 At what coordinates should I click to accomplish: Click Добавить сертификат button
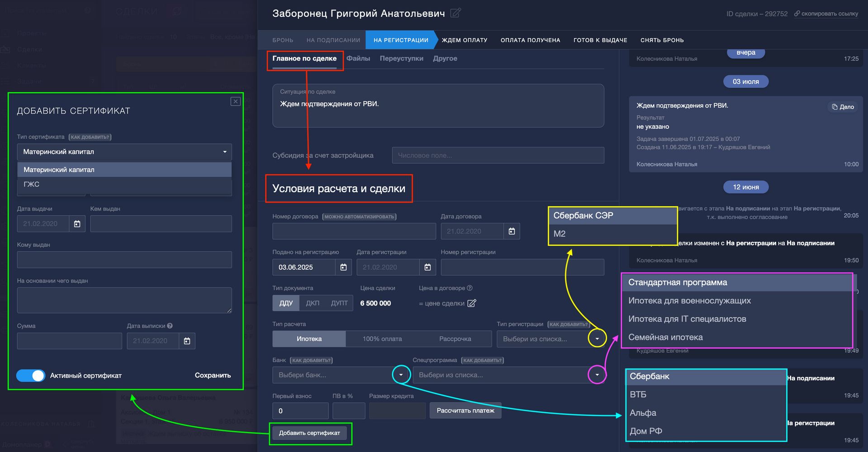coord(309,433)
